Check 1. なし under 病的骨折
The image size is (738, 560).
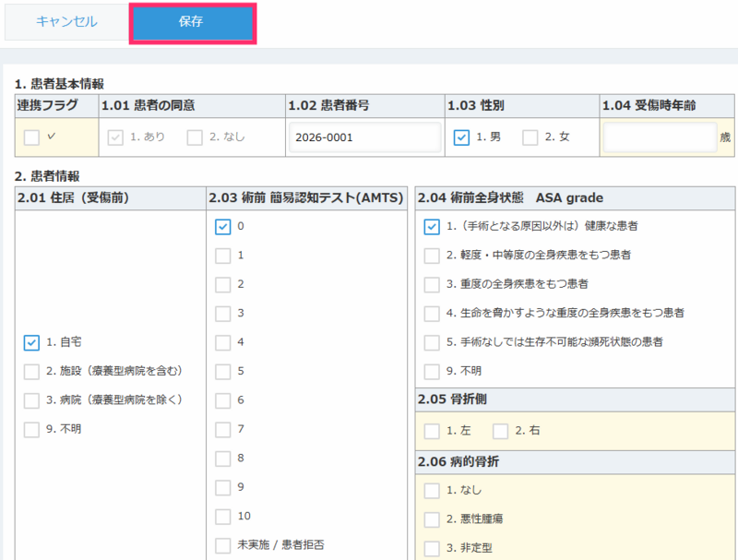pos(432,491)
